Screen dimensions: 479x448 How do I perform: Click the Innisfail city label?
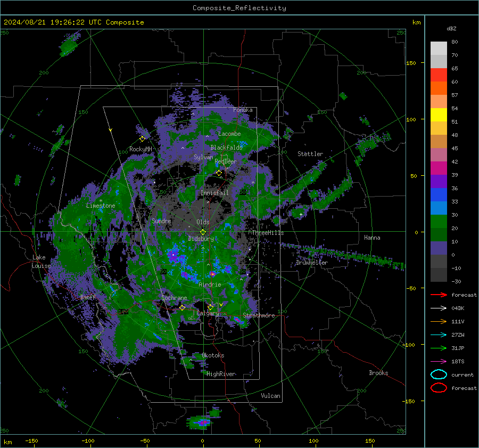[214, 193]
